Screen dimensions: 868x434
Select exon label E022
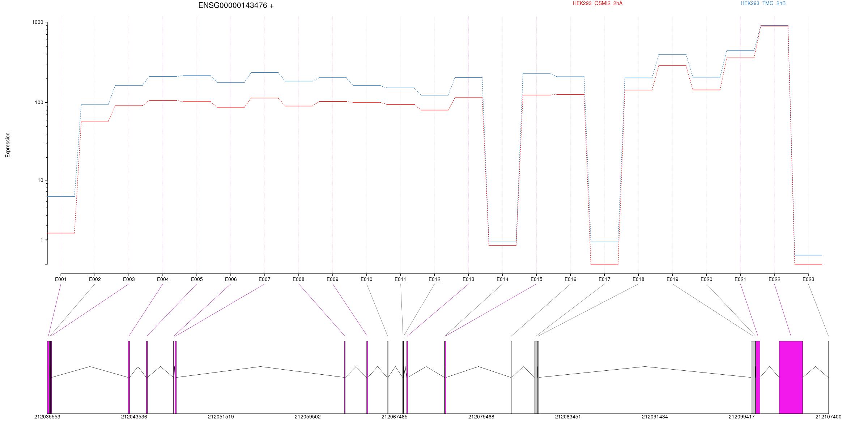(774, 279)
